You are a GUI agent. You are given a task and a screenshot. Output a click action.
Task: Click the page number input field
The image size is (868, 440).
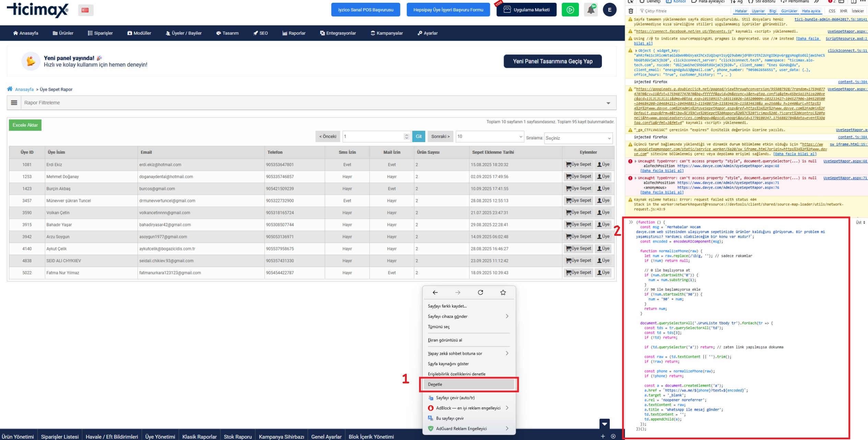[x=373, y=136]
